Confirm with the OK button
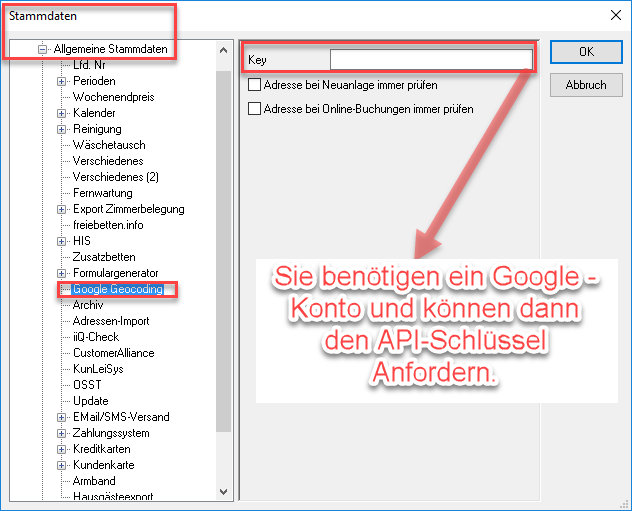The height and width of the screenshot is (511, 633). pos(586,52)
